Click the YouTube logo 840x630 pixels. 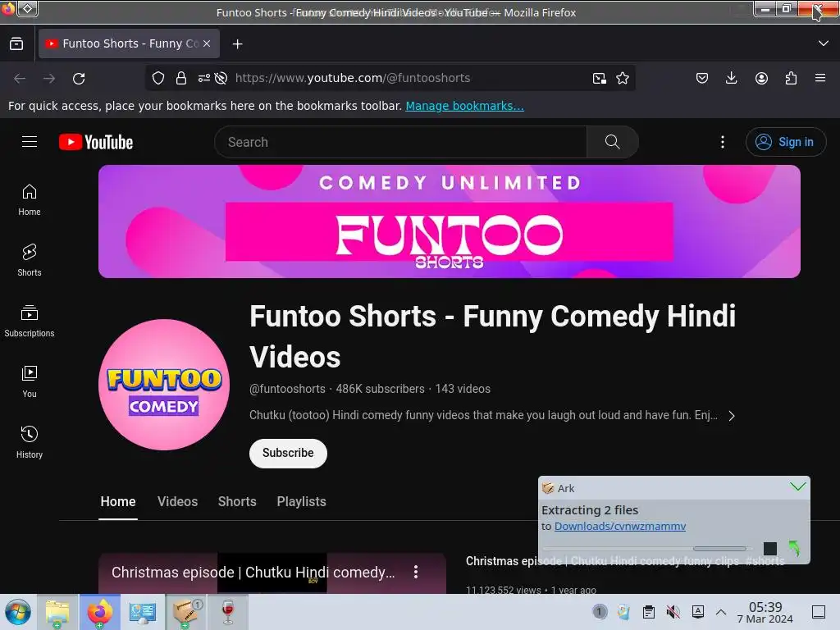(x=96, y=142)
